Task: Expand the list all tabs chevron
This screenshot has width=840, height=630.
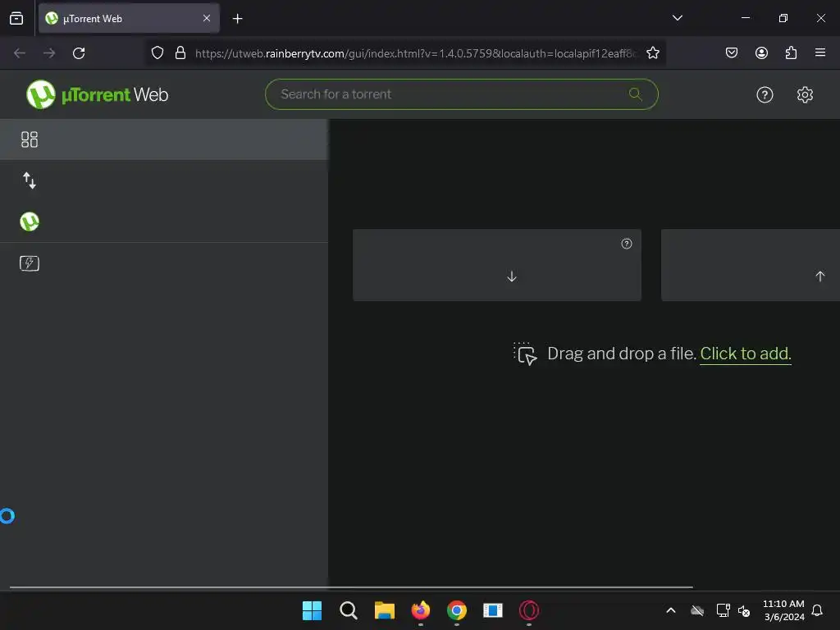Action: click(x=677, y=18)
